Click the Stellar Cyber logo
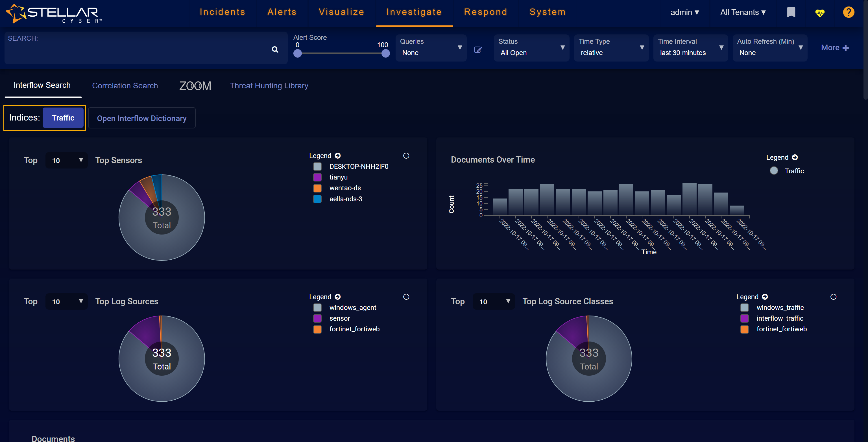This screenshot has height=442, width=868. coord(54,14)
